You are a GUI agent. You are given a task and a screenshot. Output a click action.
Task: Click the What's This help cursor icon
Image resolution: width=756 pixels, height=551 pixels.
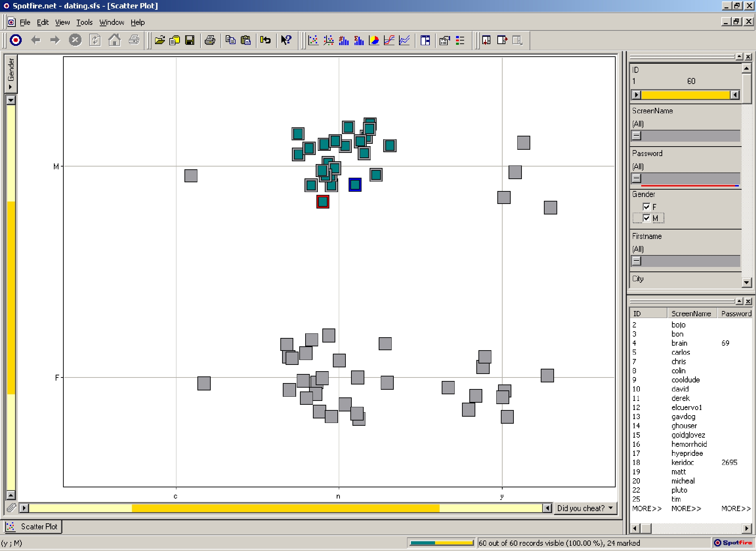tap(286, 40)
